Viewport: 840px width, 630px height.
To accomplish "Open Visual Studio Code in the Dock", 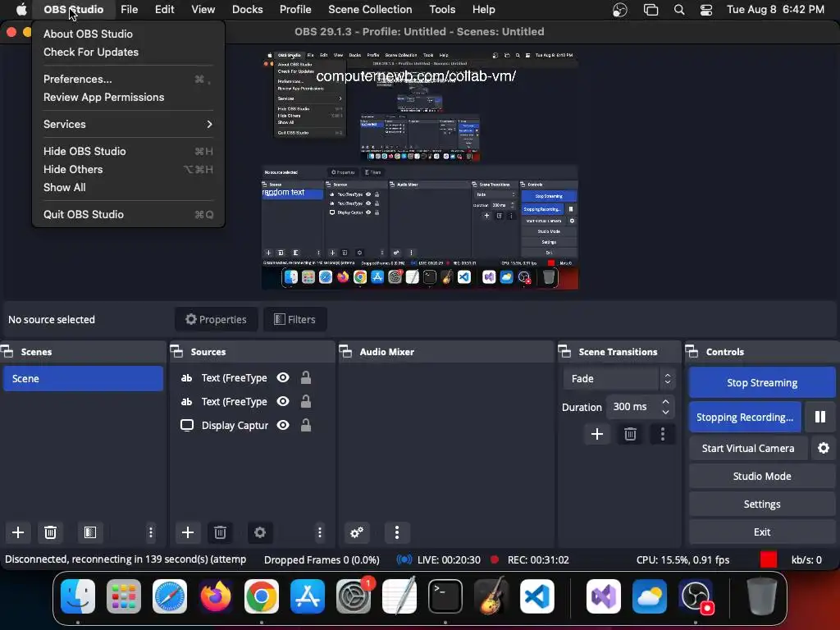I will [x=536, y=596].
